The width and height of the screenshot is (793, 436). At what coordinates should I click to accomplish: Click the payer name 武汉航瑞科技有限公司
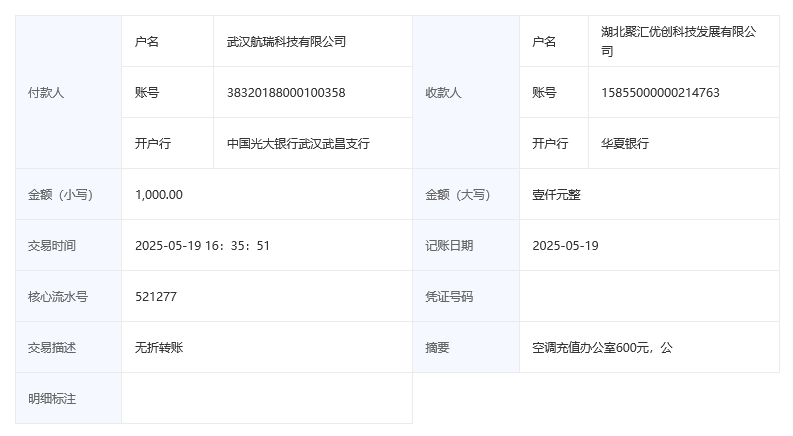tap(286, 42)
